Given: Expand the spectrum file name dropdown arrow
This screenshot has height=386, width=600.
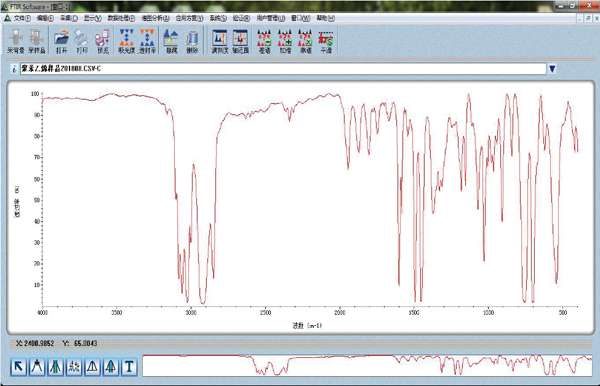Looking at the screenshot, I should click(x=552, y=69).
